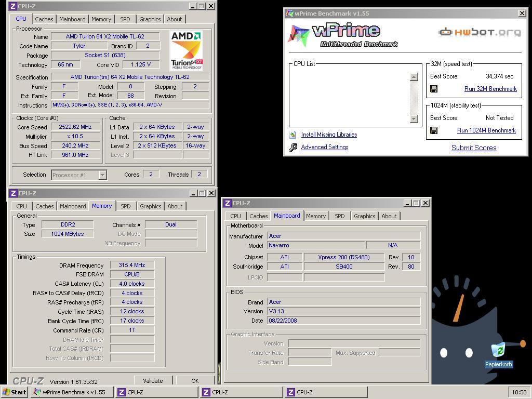Click the Chipset model Xpress 200 (RS480)
The height and width of the screenshot is (399, 532).
344,257
